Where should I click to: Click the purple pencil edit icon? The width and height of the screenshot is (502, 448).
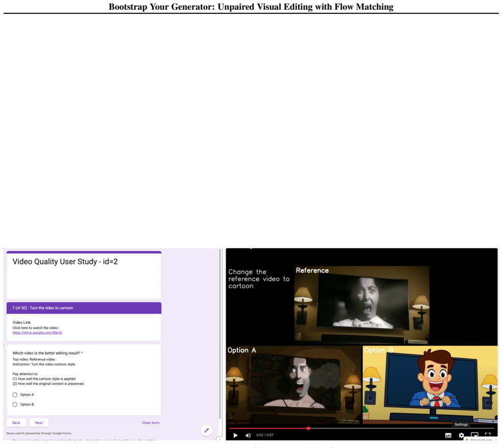point(206,430)
